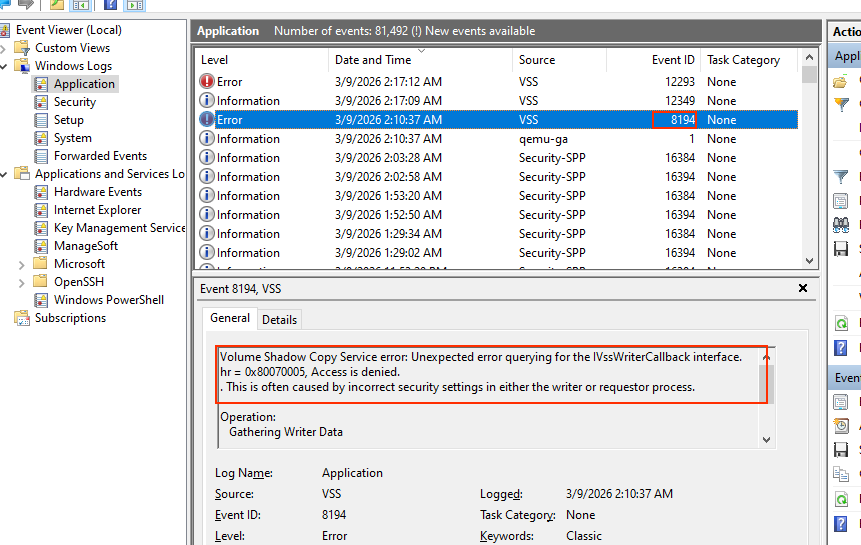Expand the Microsoft folder node
This screenshot has height=545, width=861.
tap(21, 265)
